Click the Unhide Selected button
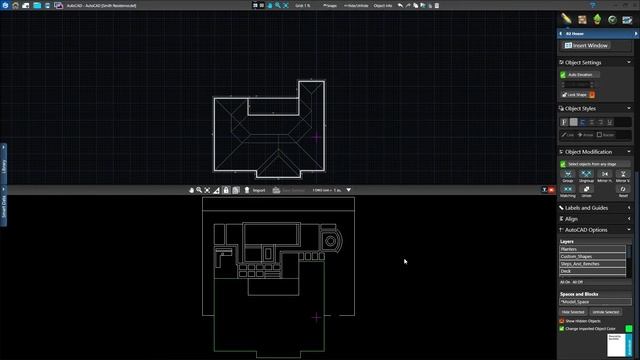Image resolution: width=640 pixels, height=360 pixels. pyautogui.click(x=606, y=312)
